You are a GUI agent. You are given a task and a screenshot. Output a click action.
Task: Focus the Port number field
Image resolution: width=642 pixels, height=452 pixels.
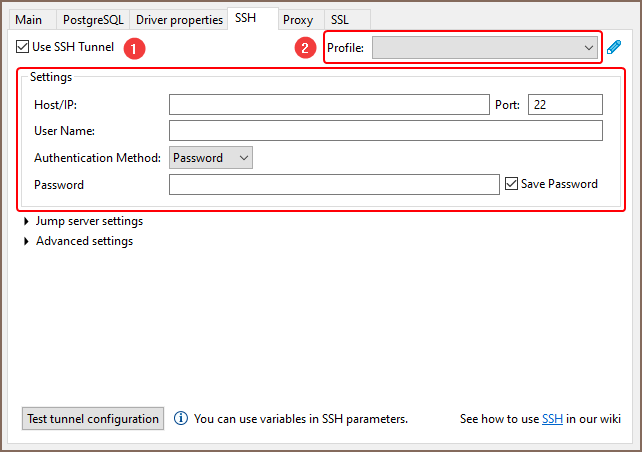[565, 105]
